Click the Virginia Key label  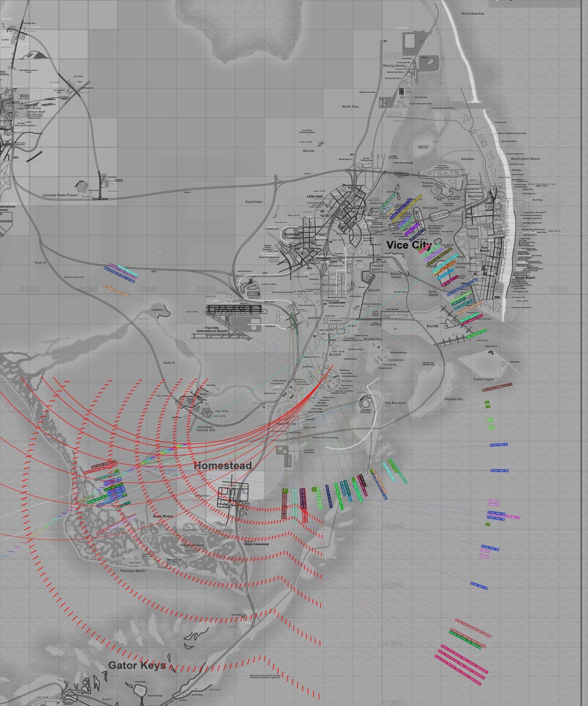(x=454, y=399)
